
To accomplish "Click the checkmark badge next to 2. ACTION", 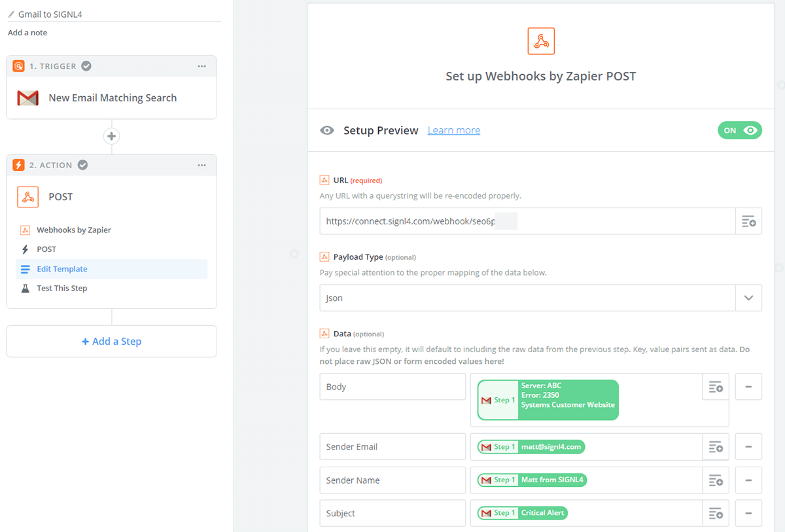I will coord(82,165).
